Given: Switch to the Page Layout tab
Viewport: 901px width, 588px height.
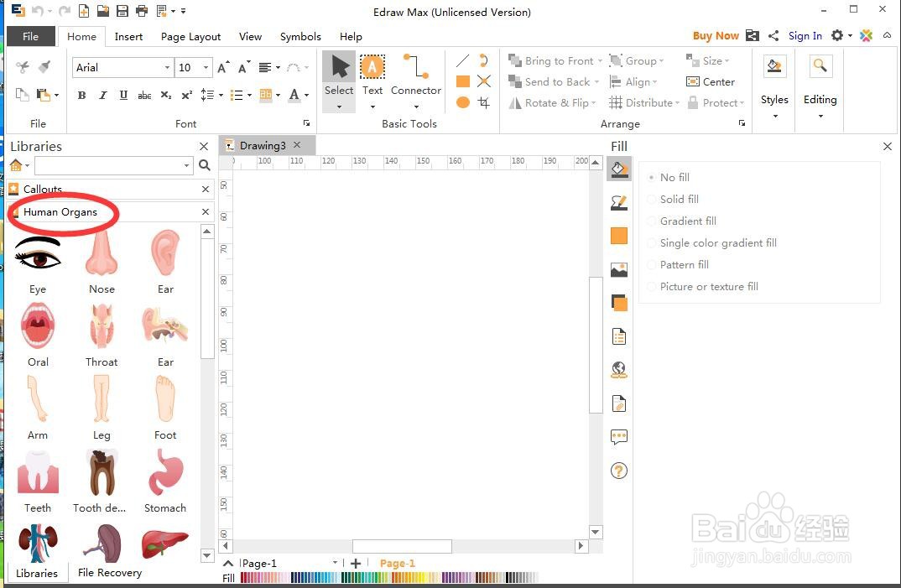Looking at the screenshot, I should (x=190, y=36).
